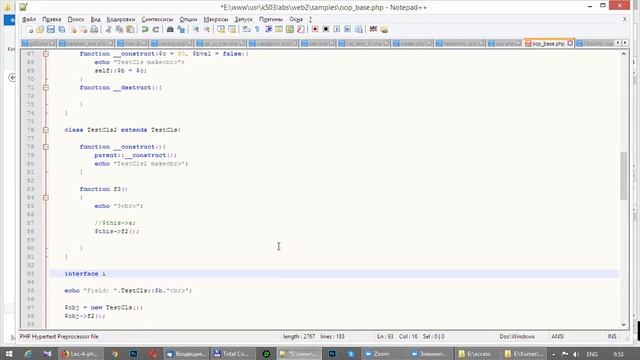Screen dimensions: 640x360
Task: Close the oop_base.php tab
Action: pyautogui.click(x=570, y=43)
